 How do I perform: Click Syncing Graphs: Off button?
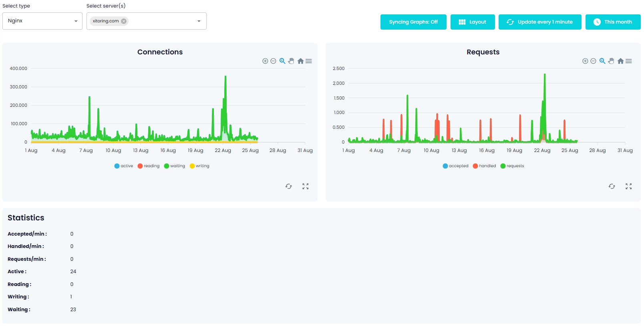click(x=413, y=22)
